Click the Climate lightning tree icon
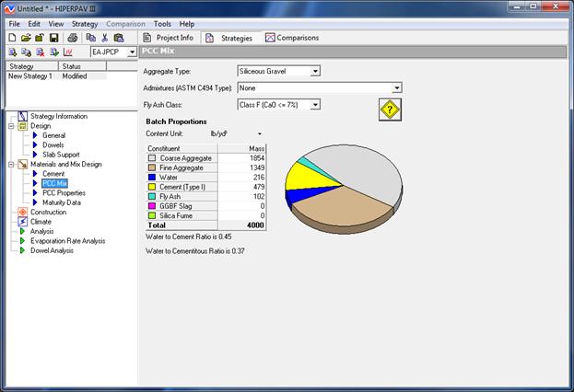574x392 pixels. [x=23, y=222]
